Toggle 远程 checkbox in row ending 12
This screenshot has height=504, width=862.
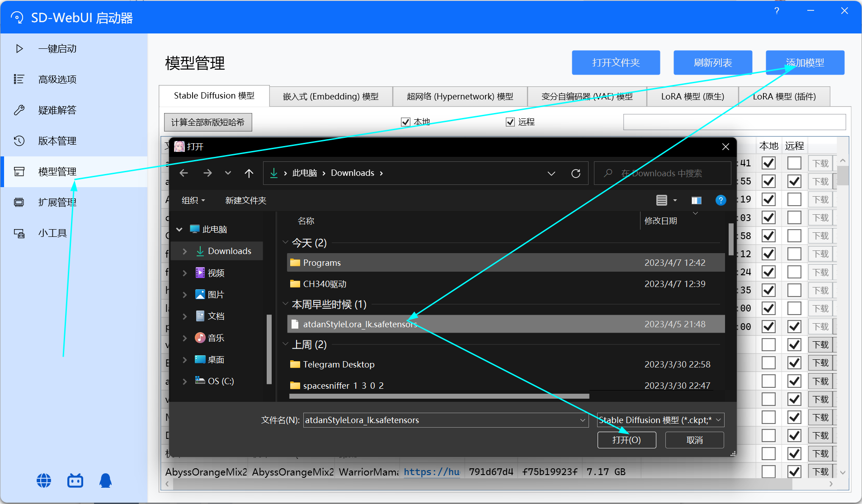pos(794,254)
